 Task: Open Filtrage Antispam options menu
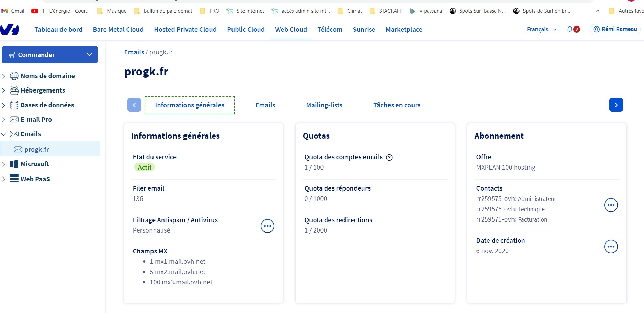coord(267,226)
